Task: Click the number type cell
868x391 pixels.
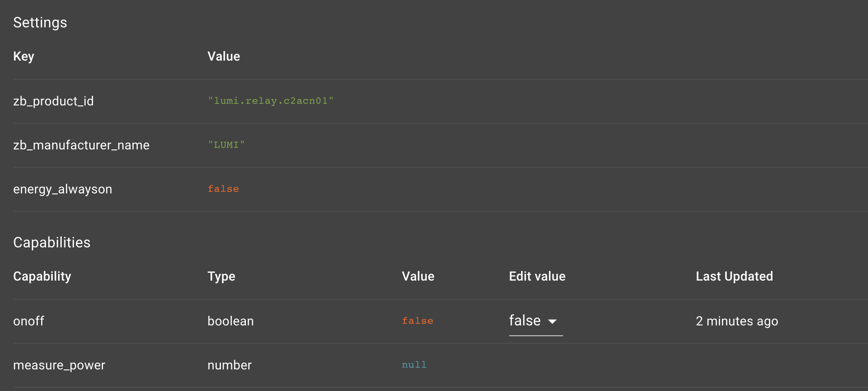Action: coord(230,365)
